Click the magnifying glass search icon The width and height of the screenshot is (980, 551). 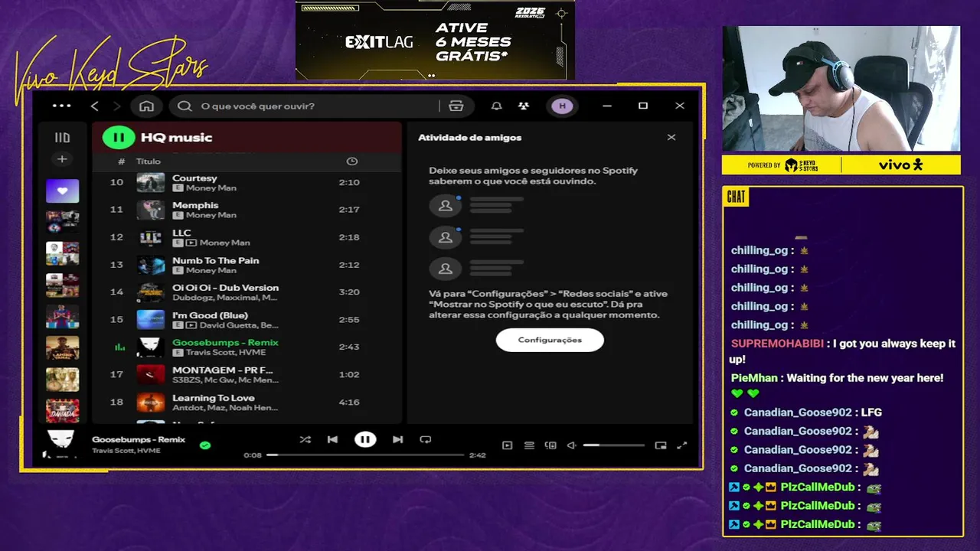185,106
